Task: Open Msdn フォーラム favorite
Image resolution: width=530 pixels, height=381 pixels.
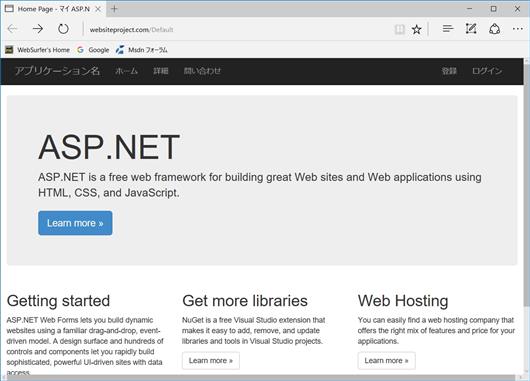Action: click(x=142, y=50)
